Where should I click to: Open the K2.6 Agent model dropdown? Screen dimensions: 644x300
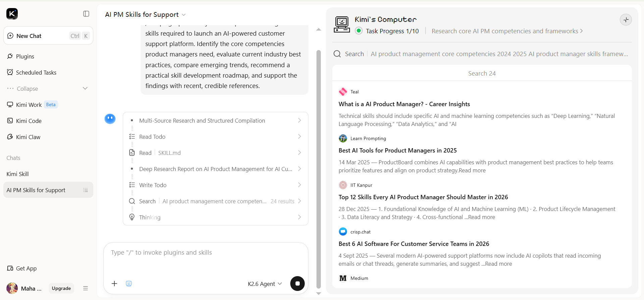265,284
